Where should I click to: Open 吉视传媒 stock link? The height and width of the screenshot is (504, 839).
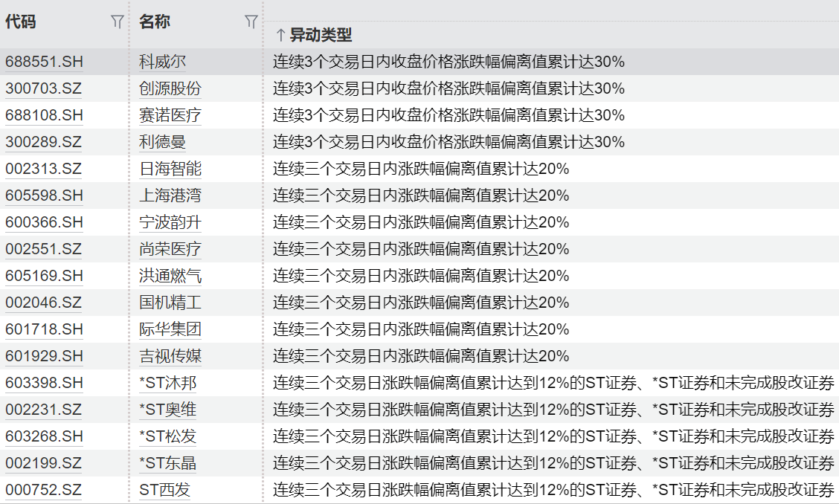[x=170, y=356]
